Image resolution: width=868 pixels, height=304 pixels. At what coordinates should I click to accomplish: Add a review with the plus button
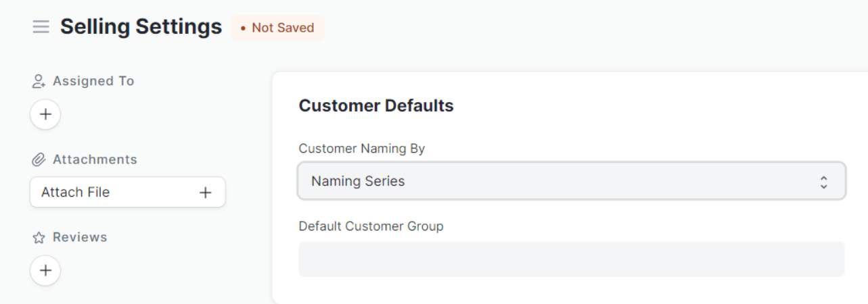45,270
